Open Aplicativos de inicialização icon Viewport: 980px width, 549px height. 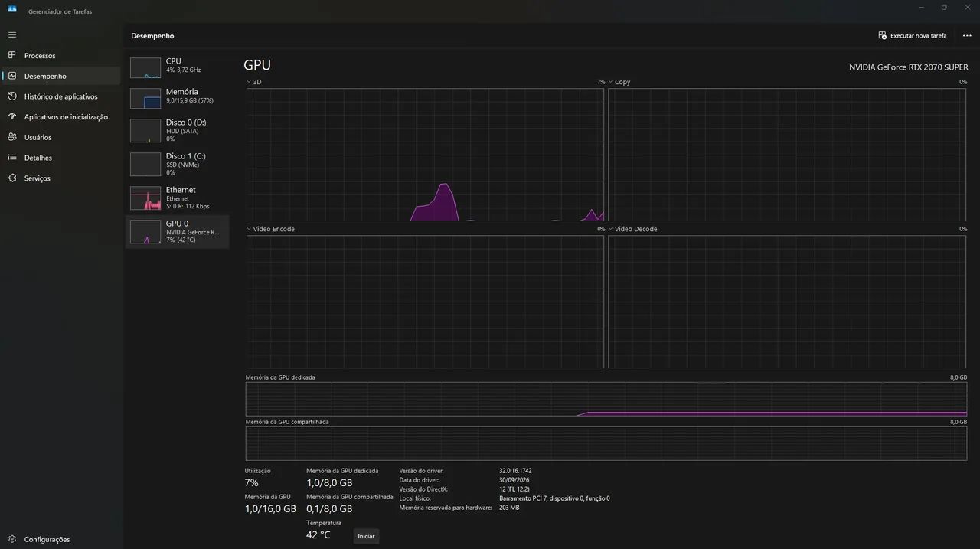pos(12,117)
